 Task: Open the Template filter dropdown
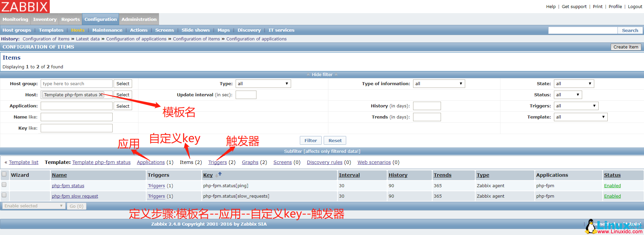(x=580, y=117)
